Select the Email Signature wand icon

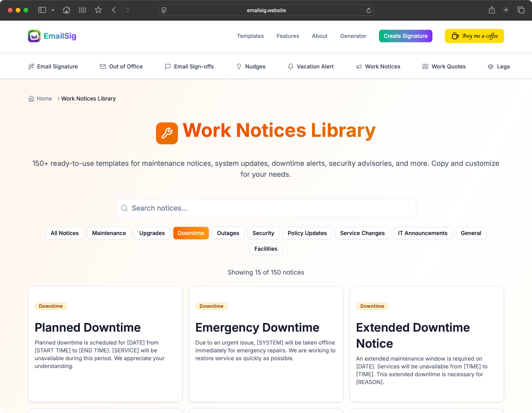point(31,66)
